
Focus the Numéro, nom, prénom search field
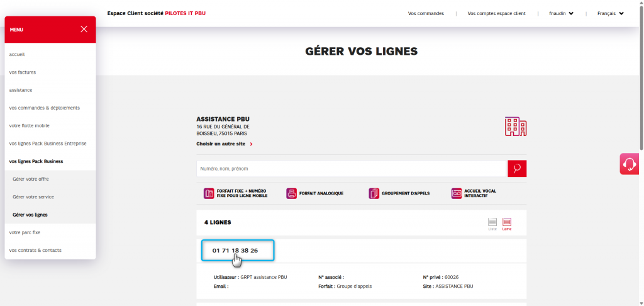(x=351, y=169)
